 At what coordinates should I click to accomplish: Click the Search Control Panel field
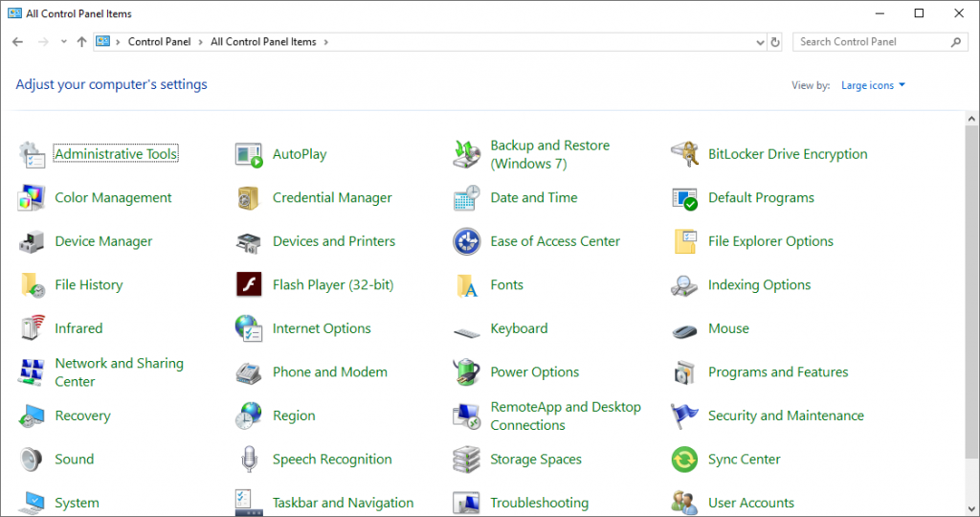point(880,42)
